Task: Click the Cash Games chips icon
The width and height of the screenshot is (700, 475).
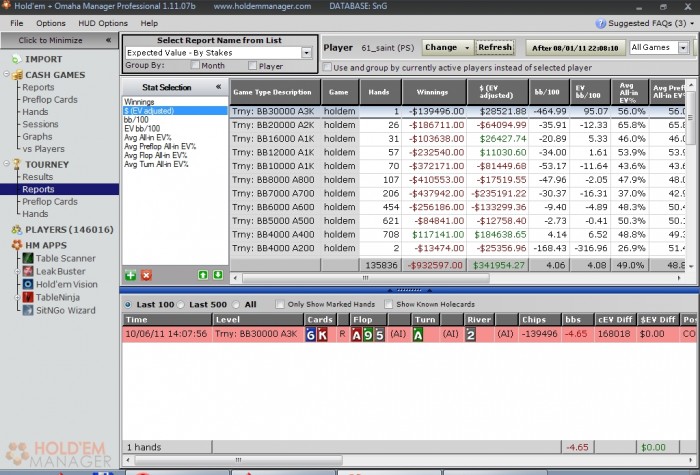Action: click(17, 75)
